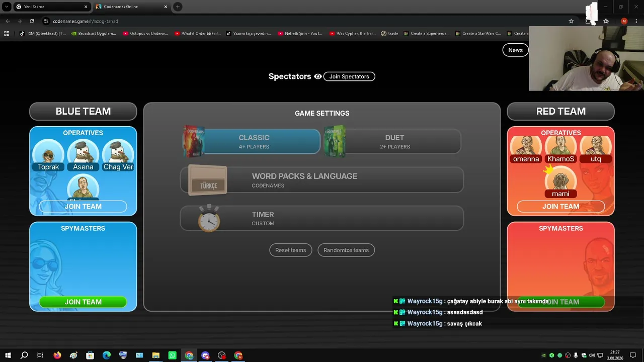Screen dimensions: 644x362
Task: Click the BLUE TEAM header
Action: click(83, 111)
